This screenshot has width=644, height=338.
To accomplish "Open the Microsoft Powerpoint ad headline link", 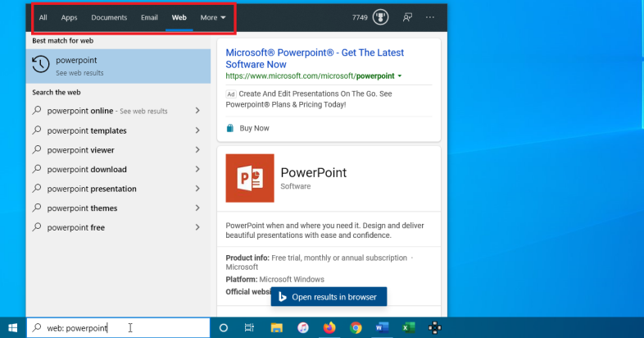I will coord(315,58).
